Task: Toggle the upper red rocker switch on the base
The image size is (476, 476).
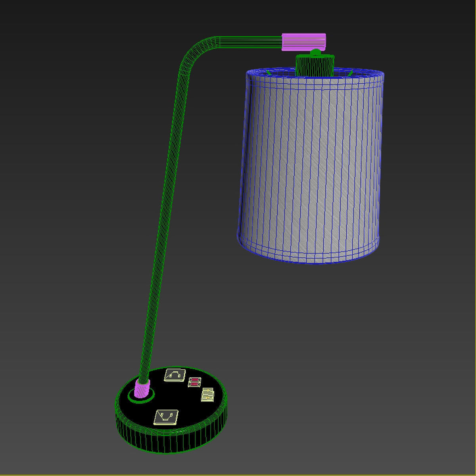Action: (x=195, y=380)
